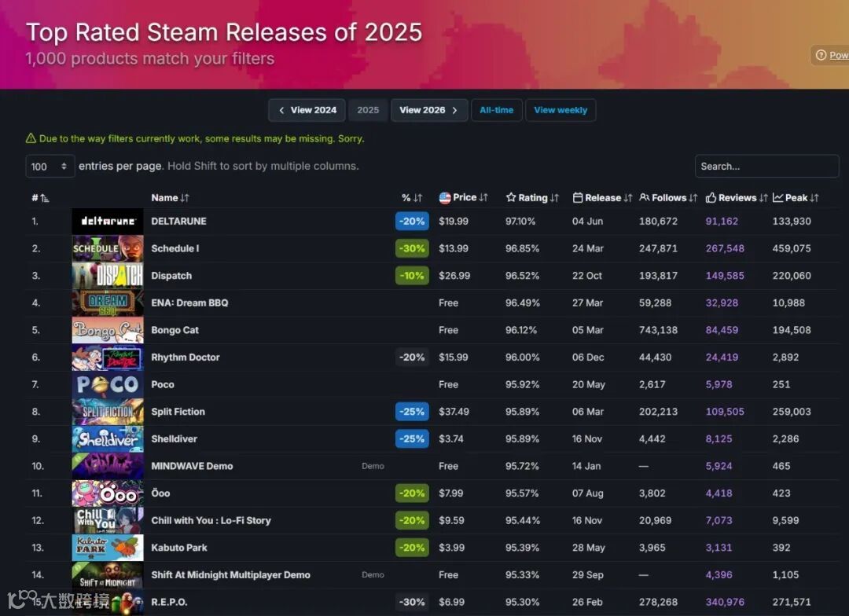Open the DELTARUNE thumbnail
Image resolution: width=849 pixels, height=616 pixels.
108,222
